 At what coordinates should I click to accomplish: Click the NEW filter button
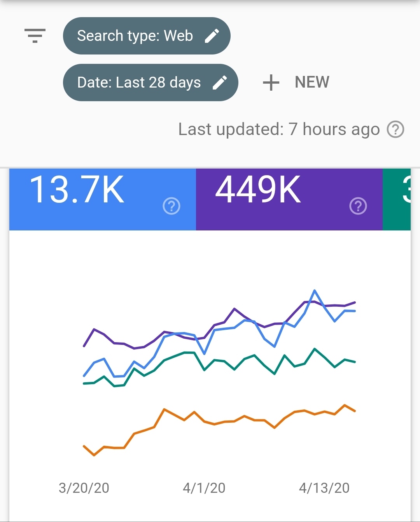[312, 83]
